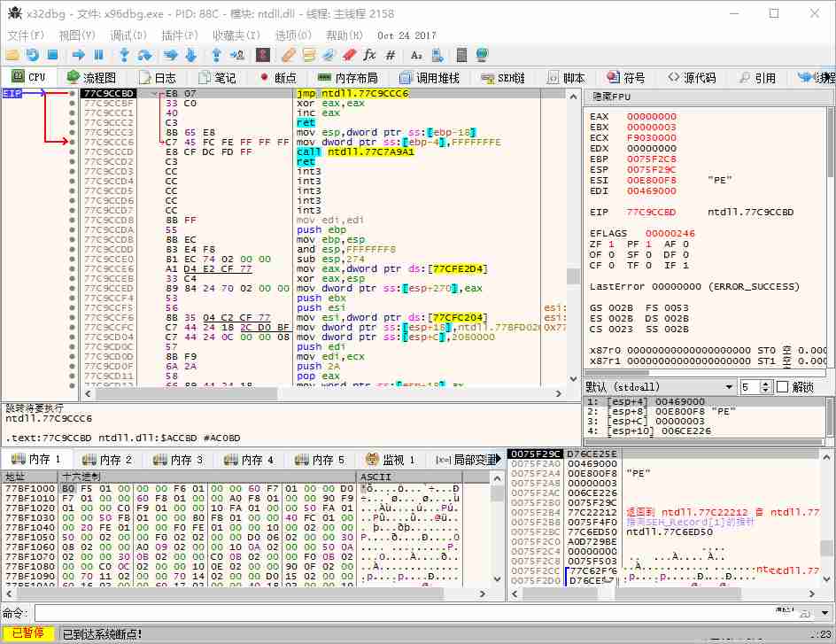Image resolution: width=836 pixels, height=644 pixels.
Task: Switch to the 符号 tab
Action: tap(626, 78)
